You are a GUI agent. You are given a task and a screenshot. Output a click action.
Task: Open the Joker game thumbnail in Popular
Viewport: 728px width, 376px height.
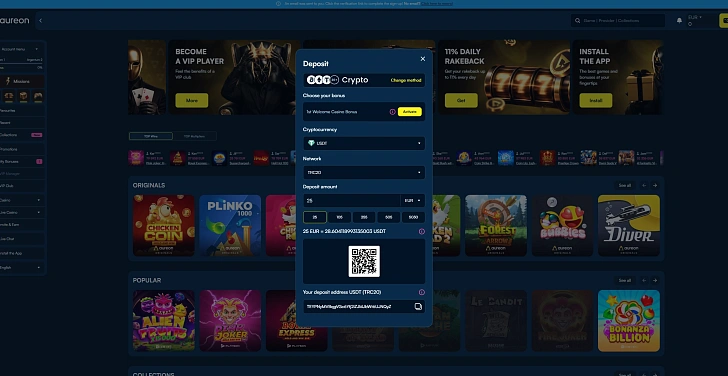tap(230, 321)
